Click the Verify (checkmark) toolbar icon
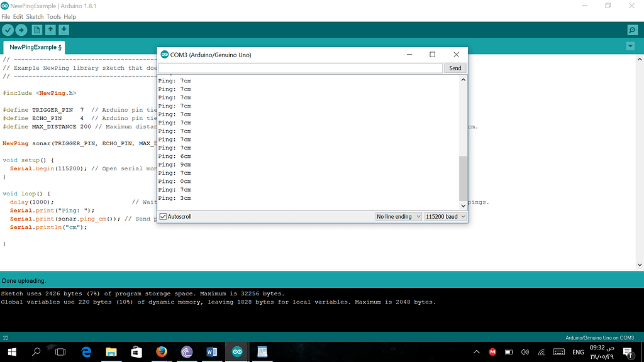 pos(8,29)
